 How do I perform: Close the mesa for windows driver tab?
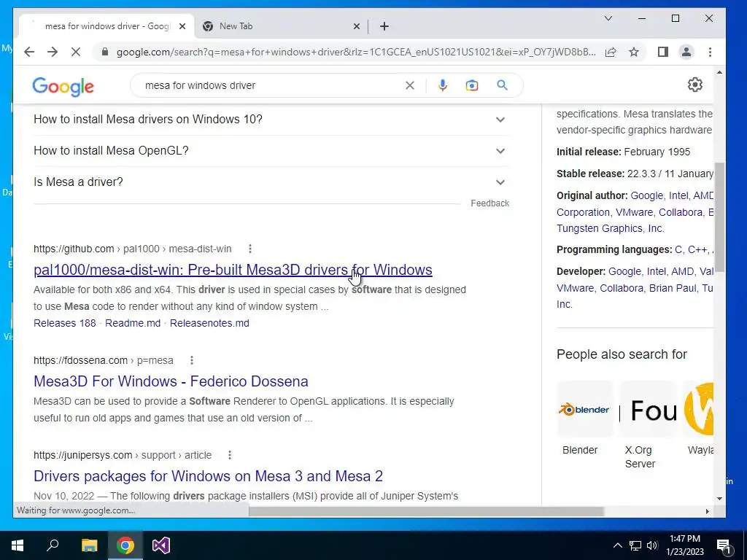pyautogui.click(x=182, y=26)
